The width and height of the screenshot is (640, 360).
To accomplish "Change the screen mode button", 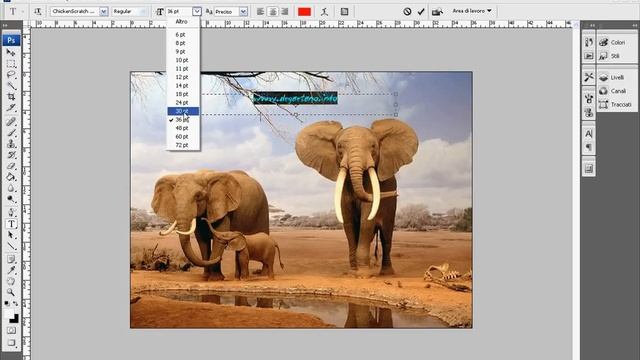I will click(11, 342).
